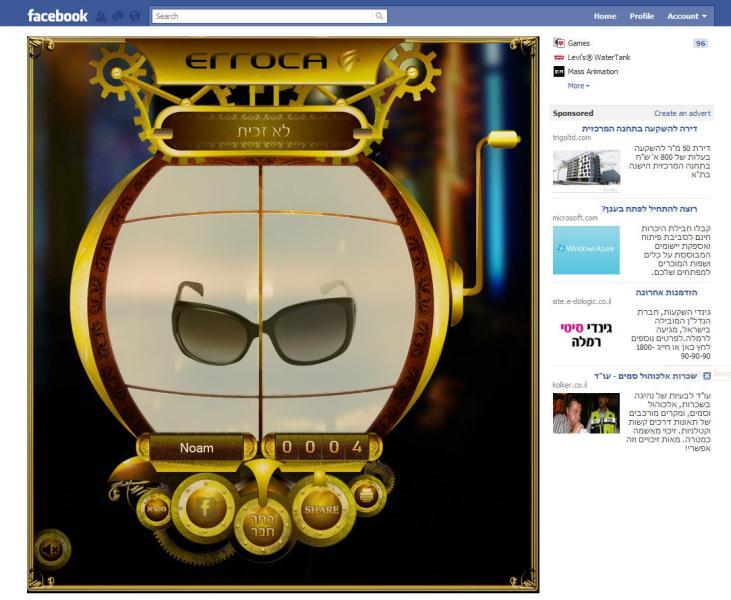Screen dimensions: 731x600
Task: Click the 0004 score counter
Action: click(x=322, y=447)
